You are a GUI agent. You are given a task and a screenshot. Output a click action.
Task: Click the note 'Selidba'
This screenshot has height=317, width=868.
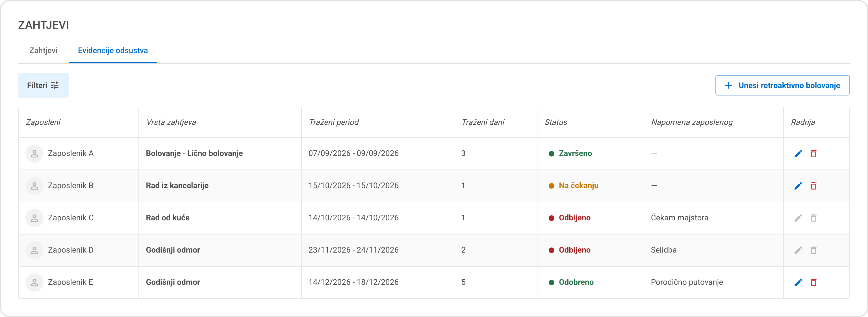click(663, 250)
